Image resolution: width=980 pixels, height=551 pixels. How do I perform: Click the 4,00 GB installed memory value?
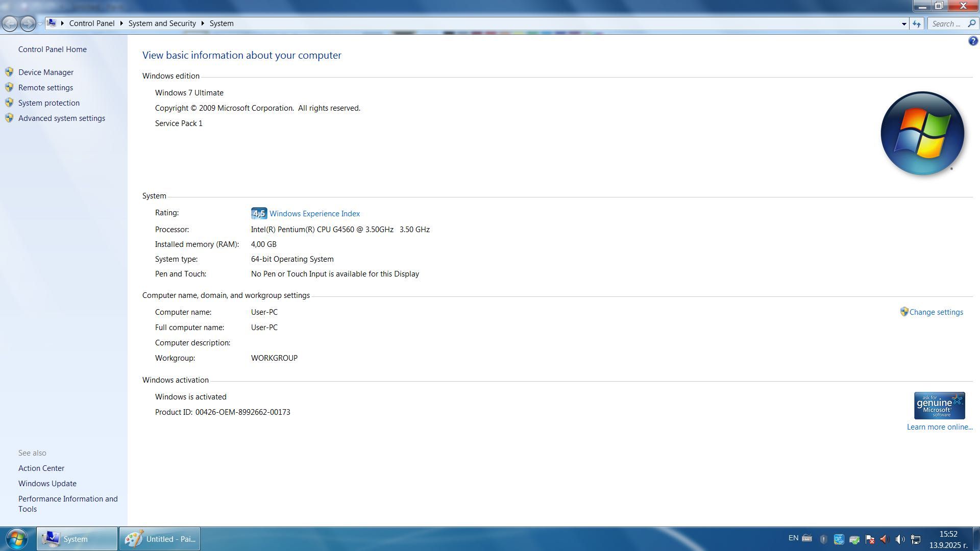(x=264, y=244)
